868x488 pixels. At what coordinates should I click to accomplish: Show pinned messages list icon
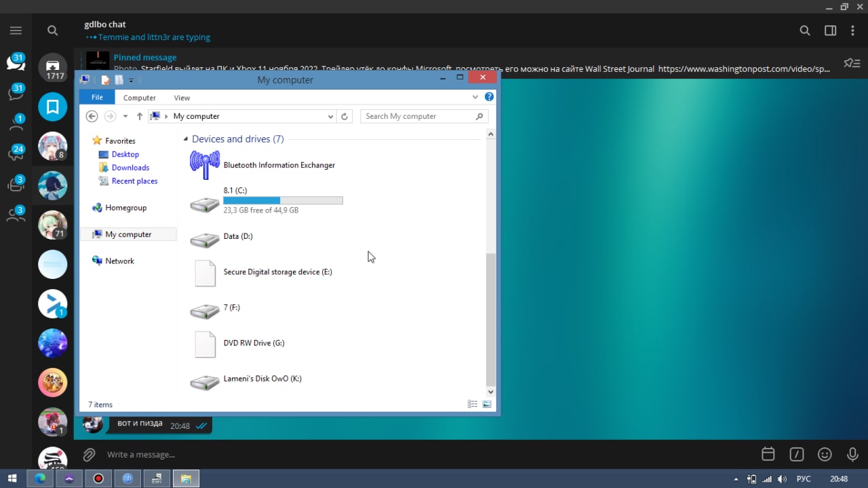click(x=852, y=63)
